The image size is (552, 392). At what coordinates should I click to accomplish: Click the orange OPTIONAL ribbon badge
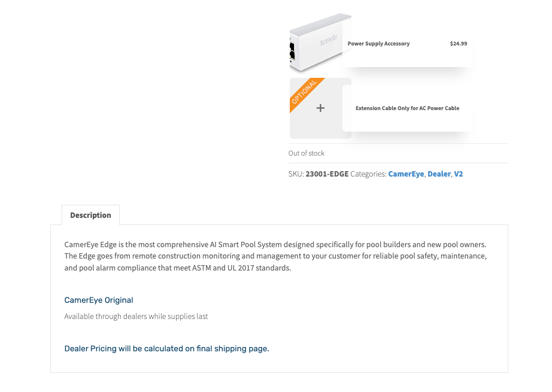[304, 93]
